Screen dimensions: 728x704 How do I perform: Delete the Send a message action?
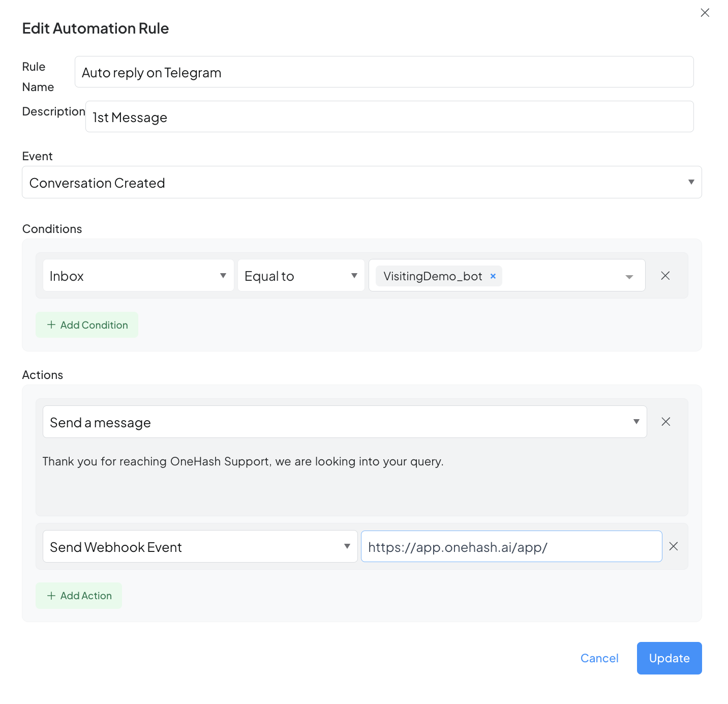click(x=665, y=422)
